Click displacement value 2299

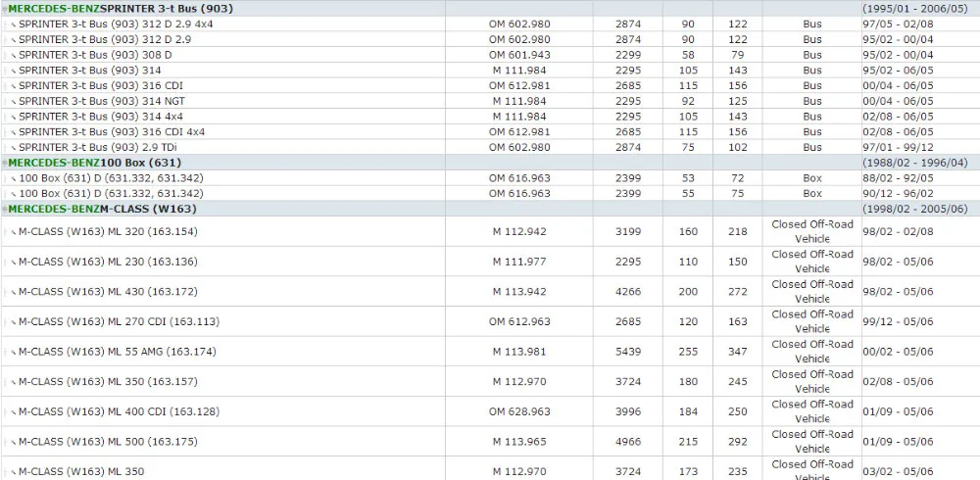[x=628, y=55]
